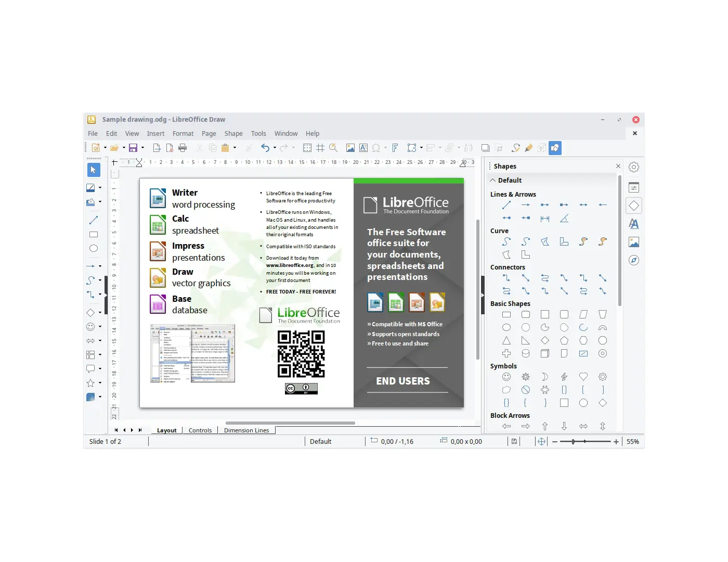
Task: Click the zoom slider handle
Action: point(573,442)
